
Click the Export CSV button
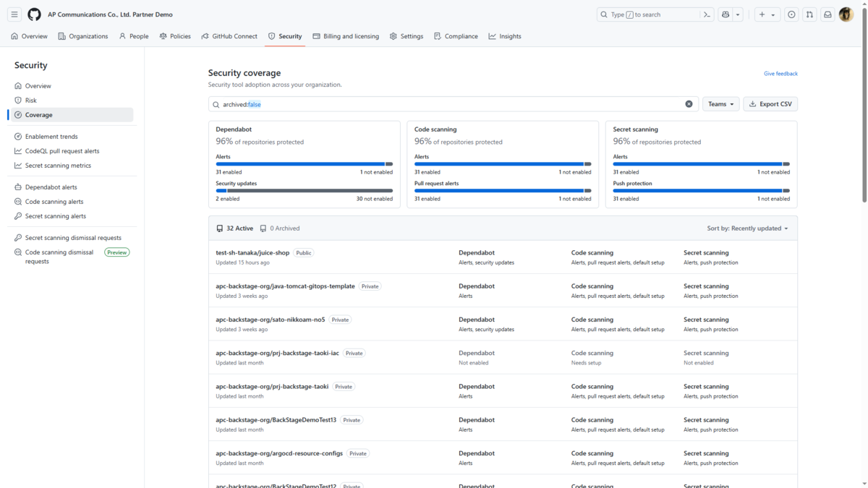point(770,104)
